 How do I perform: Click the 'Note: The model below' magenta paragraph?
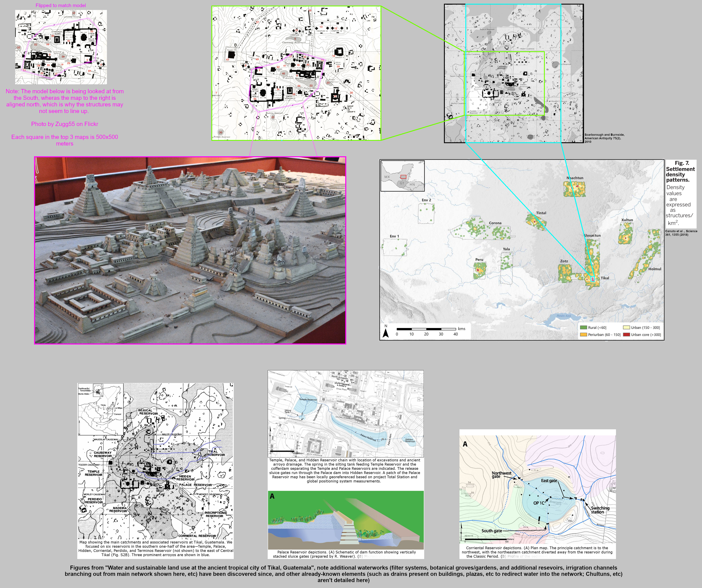pyautogui.click(x=65, y=101)
